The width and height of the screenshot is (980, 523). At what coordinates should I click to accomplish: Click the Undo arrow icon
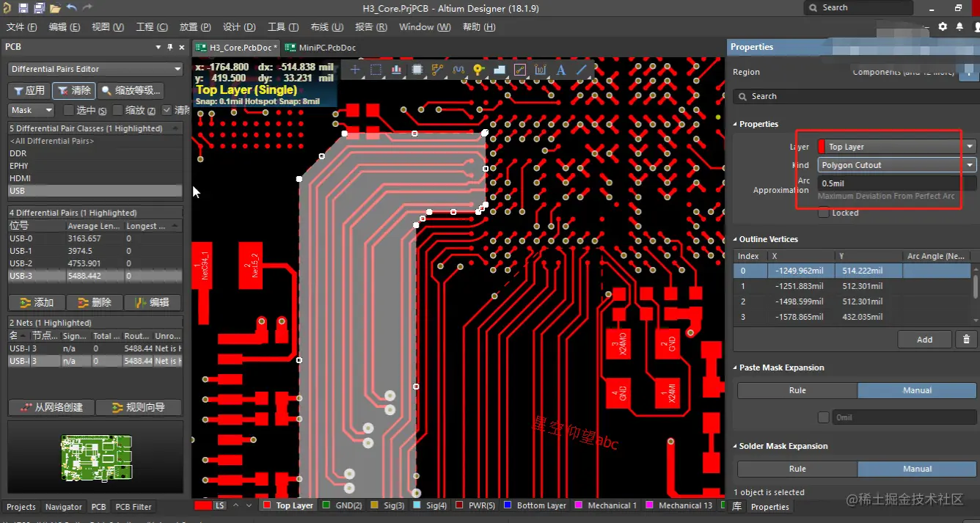pos(71,8)
